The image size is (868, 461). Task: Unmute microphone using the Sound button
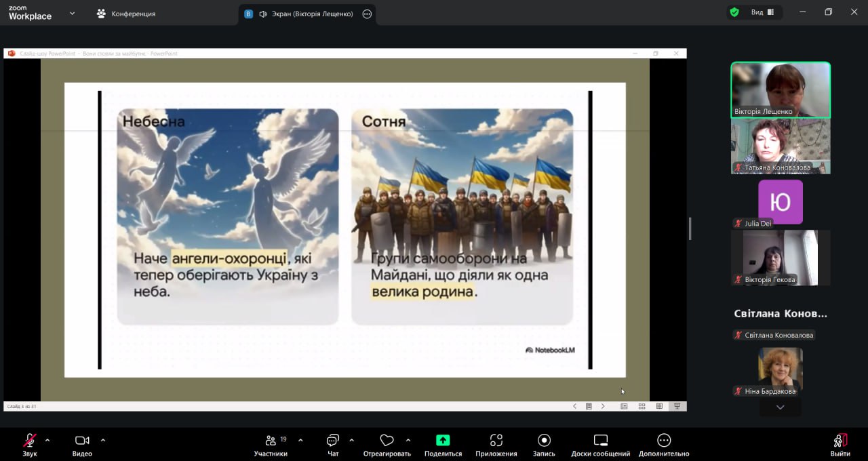30,441
